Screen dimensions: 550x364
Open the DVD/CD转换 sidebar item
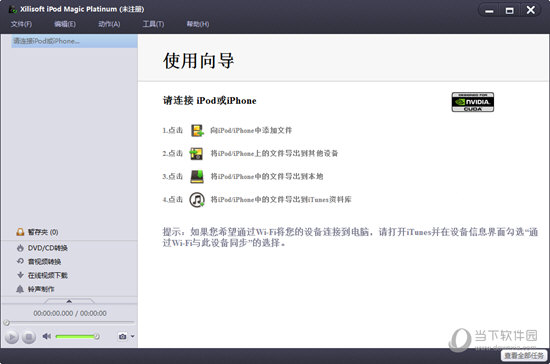coord(42,248)
